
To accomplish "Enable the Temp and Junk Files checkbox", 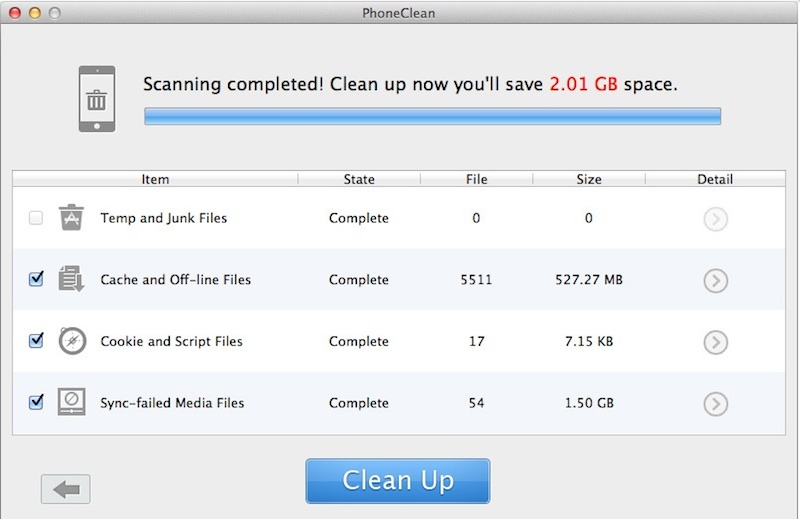I will point(36,218).
